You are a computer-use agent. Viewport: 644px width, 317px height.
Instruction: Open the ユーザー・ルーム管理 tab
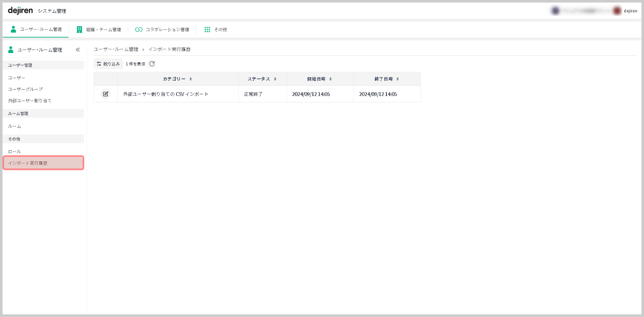pos(36,30)
